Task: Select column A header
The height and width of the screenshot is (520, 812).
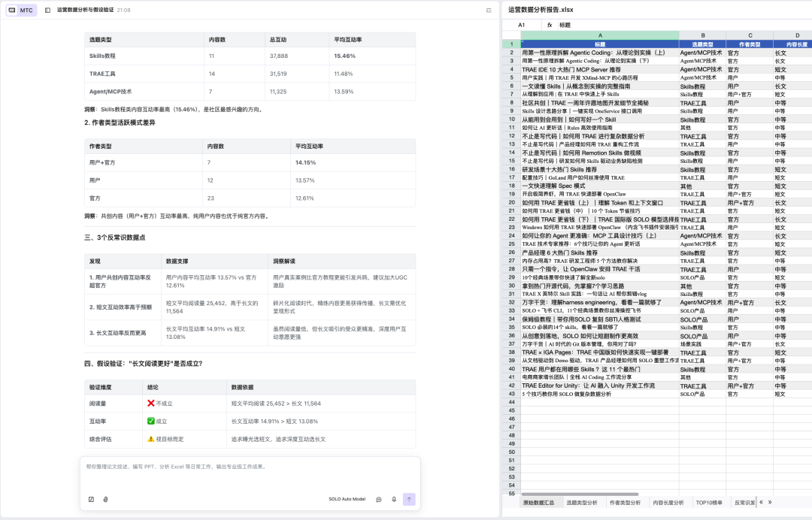Action: (600, 35)
